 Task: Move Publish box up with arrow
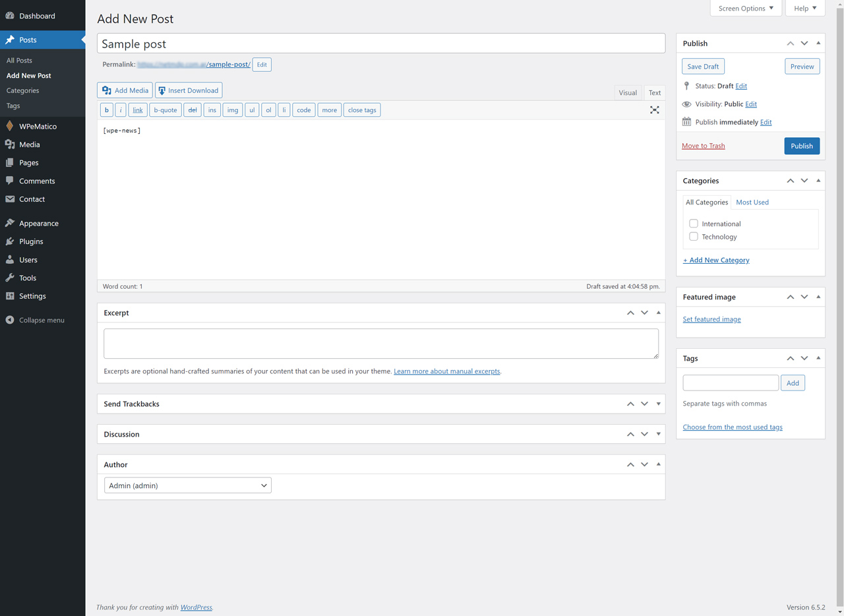coord(791,44)
